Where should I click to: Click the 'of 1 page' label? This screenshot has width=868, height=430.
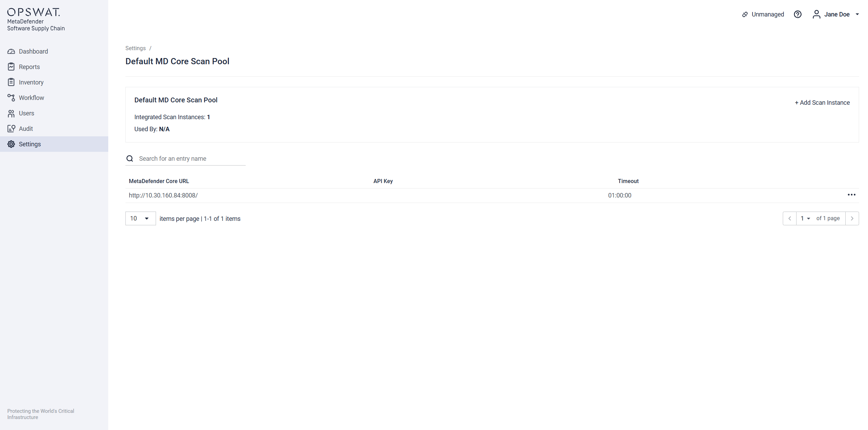point(828,218)
